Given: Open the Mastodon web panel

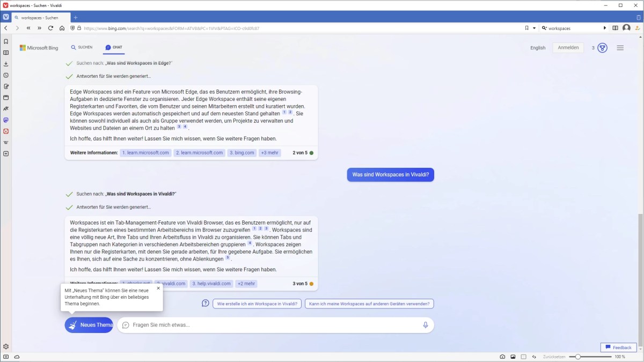Looking at the screenshot, I should (6, 120).
